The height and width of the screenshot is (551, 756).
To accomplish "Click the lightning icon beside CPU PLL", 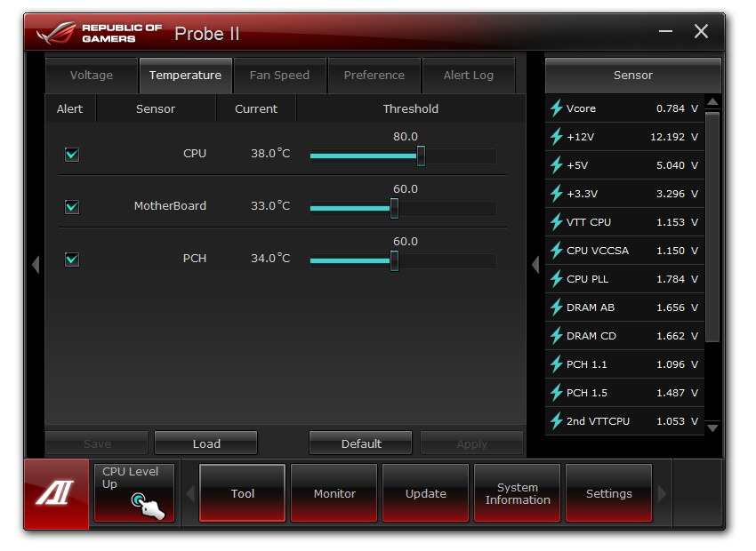I will [x=557, y=279].
